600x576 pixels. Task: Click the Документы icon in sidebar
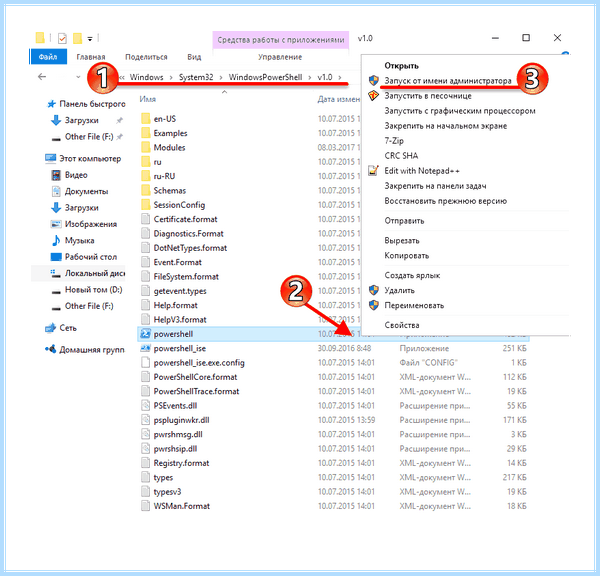(x=56, y=191)
